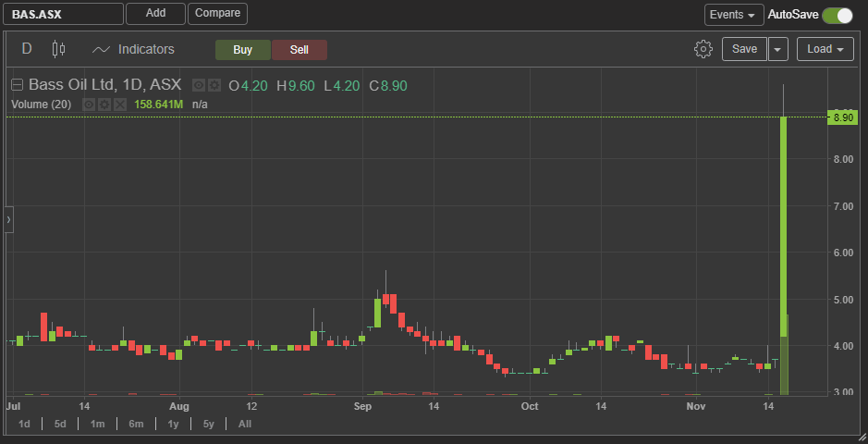
Task: Open Volume (20) indicator settings gear
Action: click(104, 105)
